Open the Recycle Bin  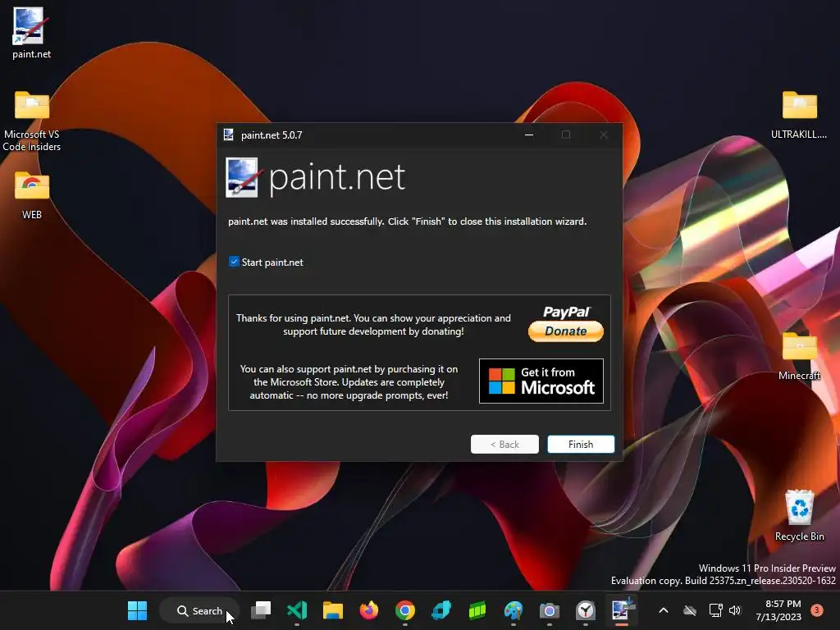tap(799, 515)
